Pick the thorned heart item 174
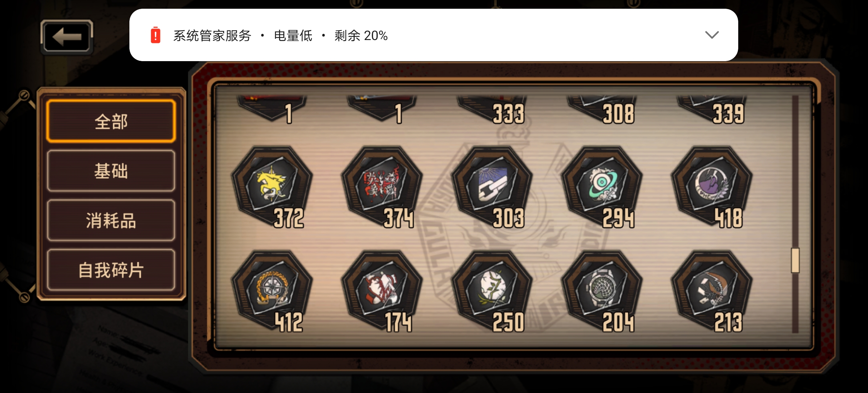868x393 pixels. 382,290
